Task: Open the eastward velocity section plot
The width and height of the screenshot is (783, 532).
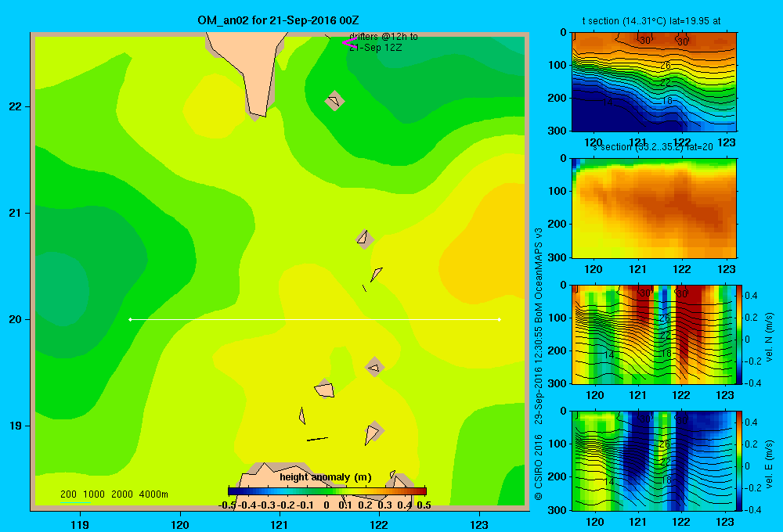Action: tap(654, 461)
